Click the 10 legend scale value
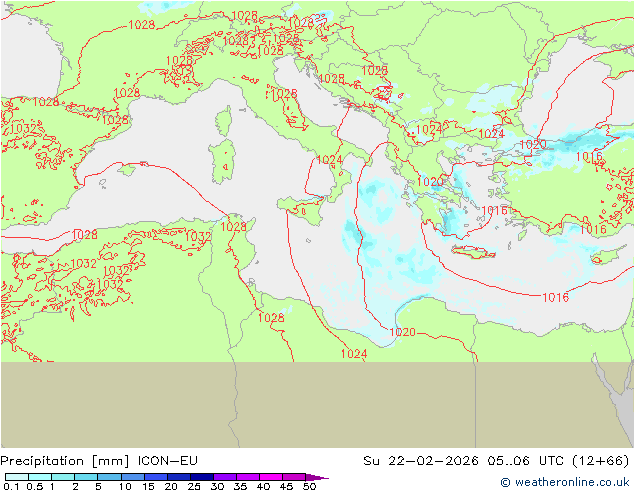The image size is (634, 490). [x=125, y=486]
